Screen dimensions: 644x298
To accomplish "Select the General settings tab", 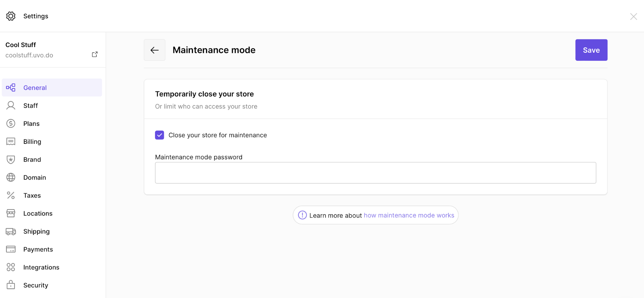I will click(x=35, y=87).
